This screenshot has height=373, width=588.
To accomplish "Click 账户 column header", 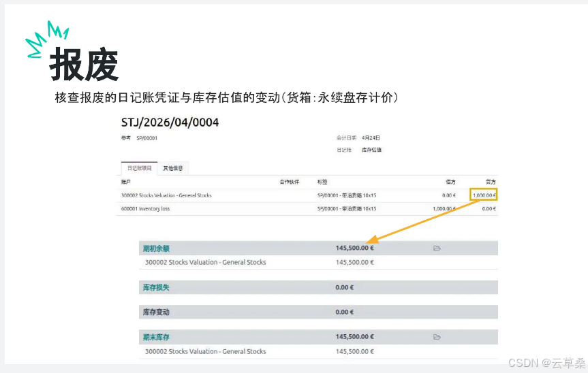I will coord(125,182).
